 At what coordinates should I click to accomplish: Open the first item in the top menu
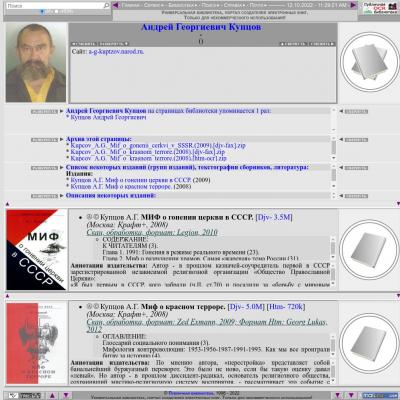point(130,5)
